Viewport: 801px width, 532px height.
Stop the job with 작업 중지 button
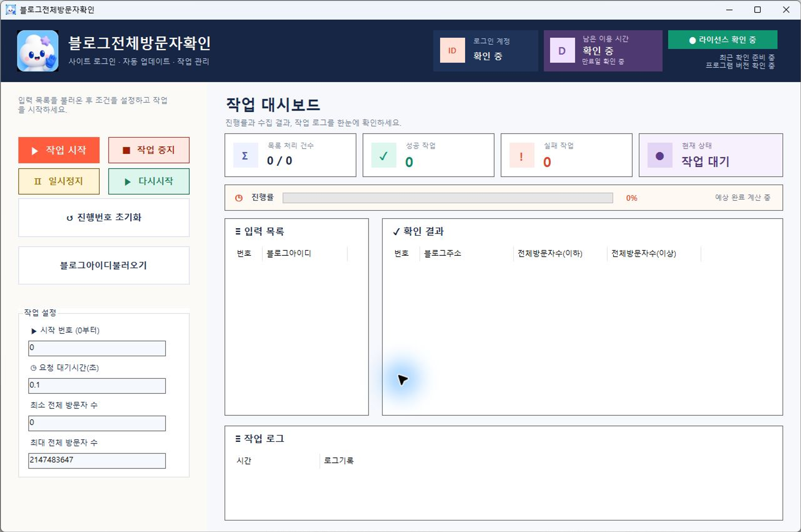[149, 150]
